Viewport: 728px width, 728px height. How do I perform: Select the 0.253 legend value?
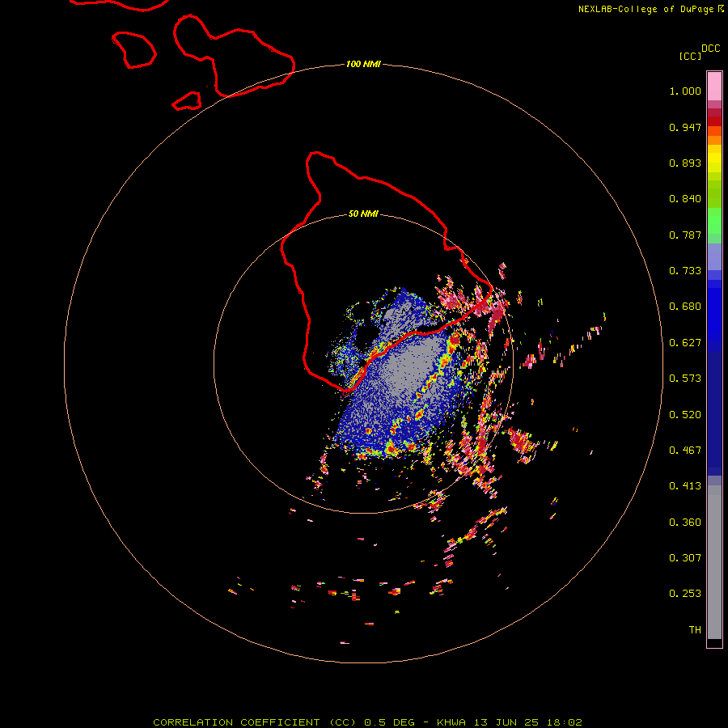[685, 594]
